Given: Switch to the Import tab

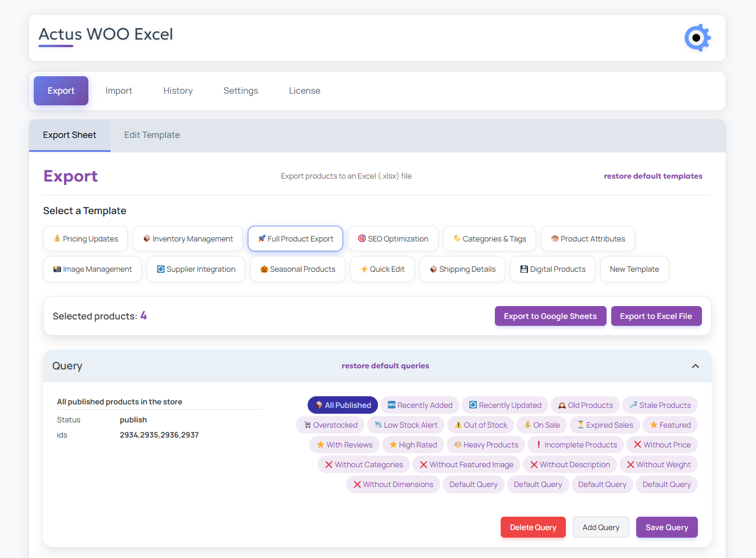Looking at the screenshot, I should click(119, 90).
